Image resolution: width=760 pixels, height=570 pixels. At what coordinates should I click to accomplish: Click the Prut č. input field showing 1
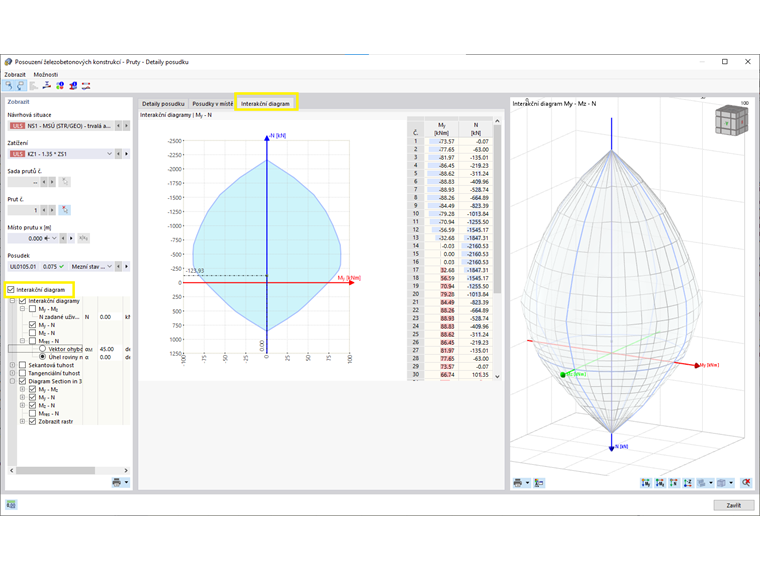(x=23, y=210)
